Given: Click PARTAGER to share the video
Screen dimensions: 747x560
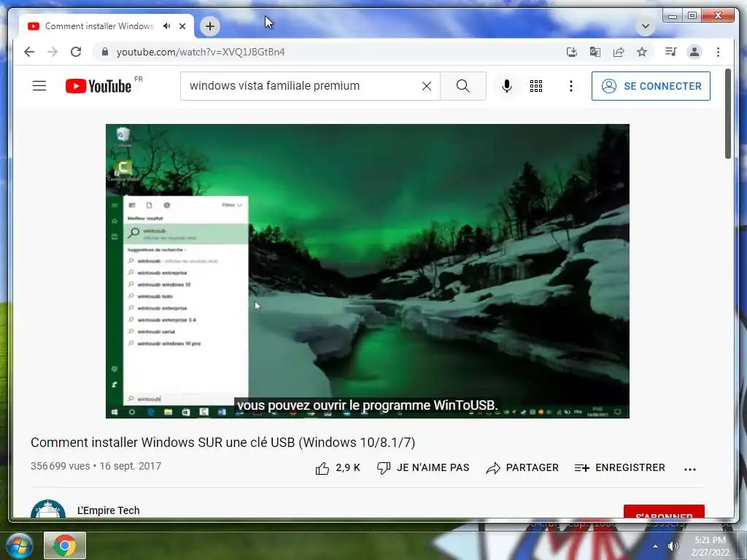Looking at the screenshot, I should [522, 468].
